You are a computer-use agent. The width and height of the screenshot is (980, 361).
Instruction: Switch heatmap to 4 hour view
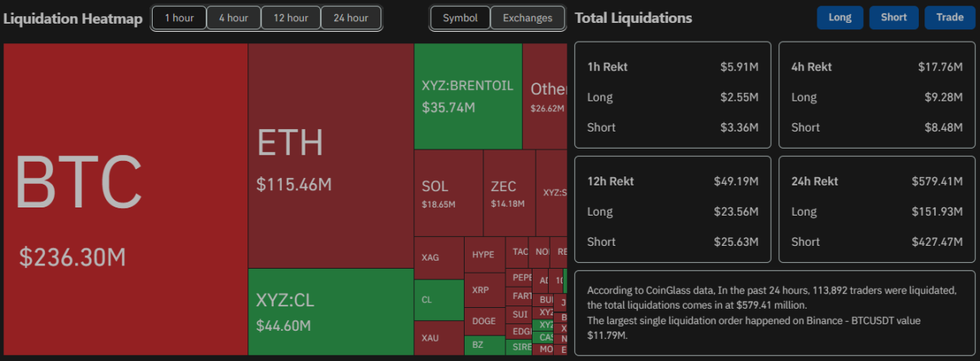[x=234, y=18]
